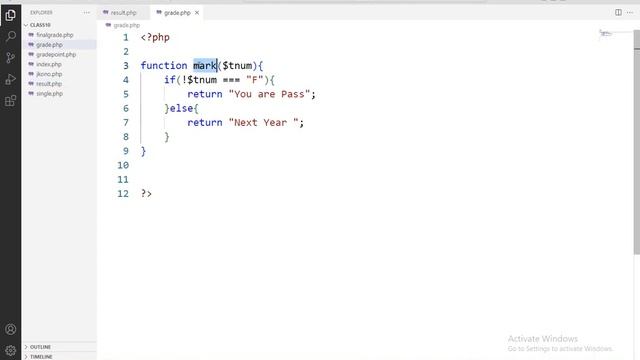The height and width of the screenshot is (360, 640).
Task: Expand the OUTLINE section
Action: tap(59, 347)
